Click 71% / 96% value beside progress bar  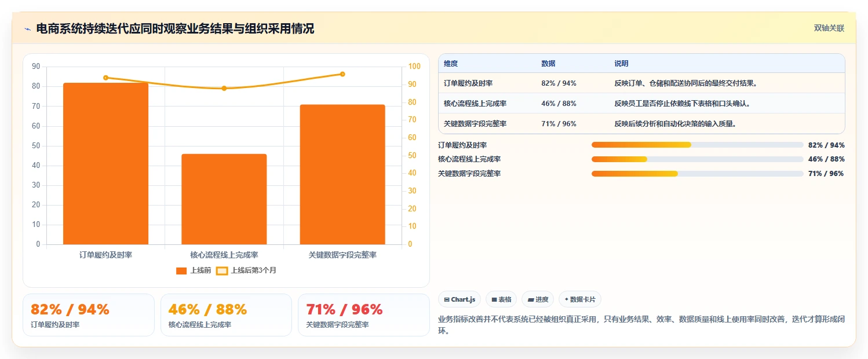click(x=826, y=174)
